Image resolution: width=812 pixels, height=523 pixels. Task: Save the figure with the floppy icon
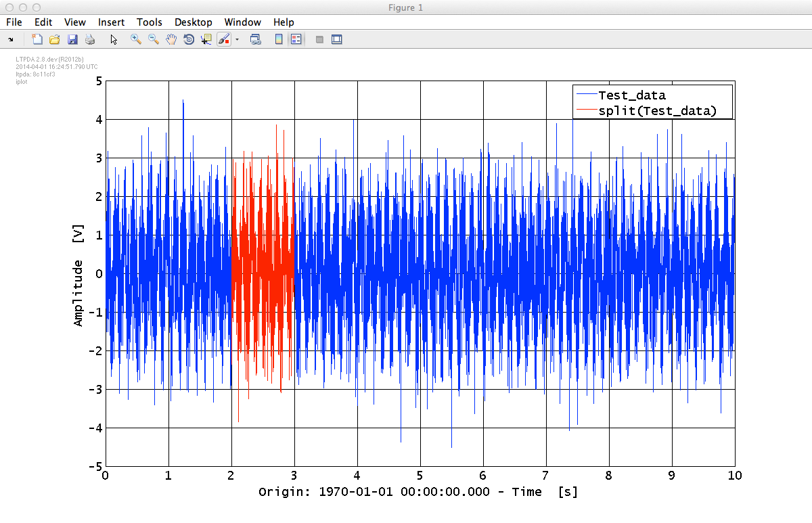(x=72, y=40)
